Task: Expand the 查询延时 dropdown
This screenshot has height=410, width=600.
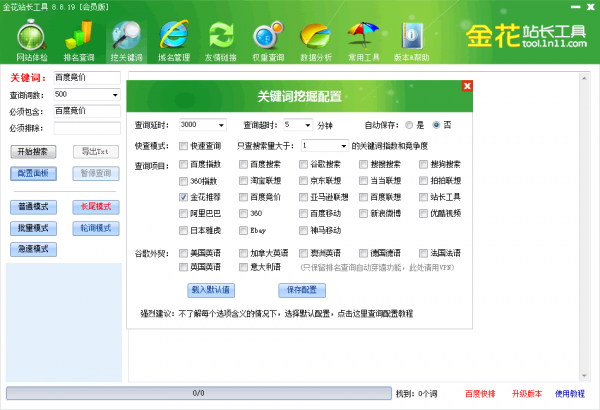Action: pos(221,125)
